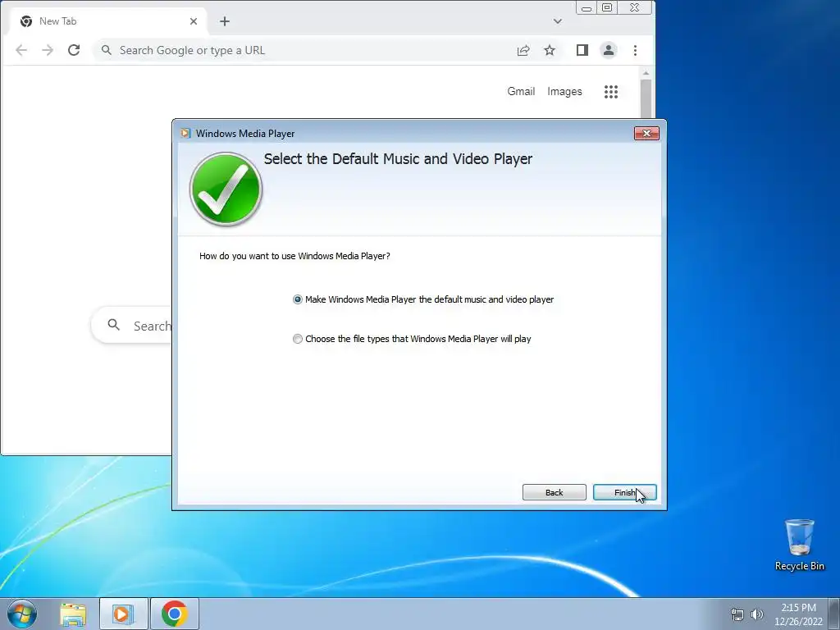The width and height of the screenshot is (840, 630).
Task: Click the Chrome profile avatar icon
Action: [x=609, y=50]
